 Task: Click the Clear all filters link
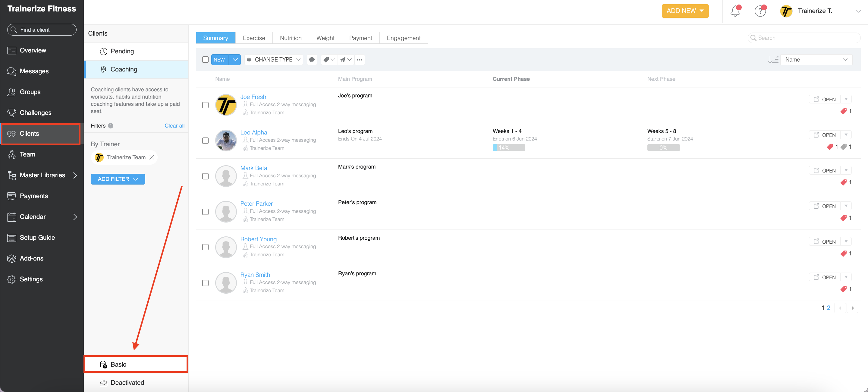point(174,126)
